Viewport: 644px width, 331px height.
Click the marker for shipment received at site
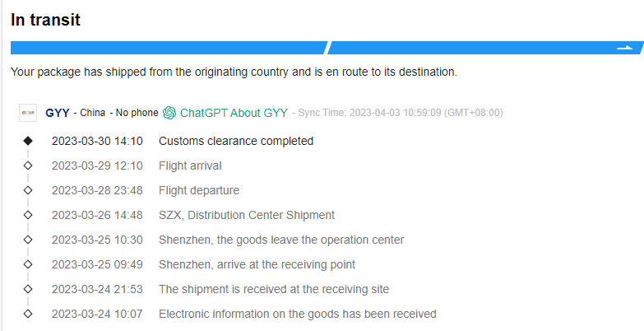click(28, 289)
